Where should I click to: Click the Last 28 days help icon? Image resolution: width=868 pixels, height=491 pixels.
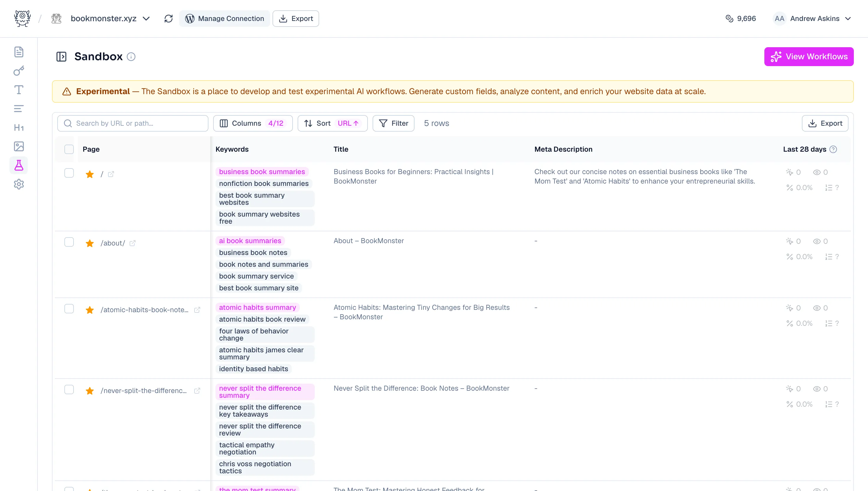833,149
